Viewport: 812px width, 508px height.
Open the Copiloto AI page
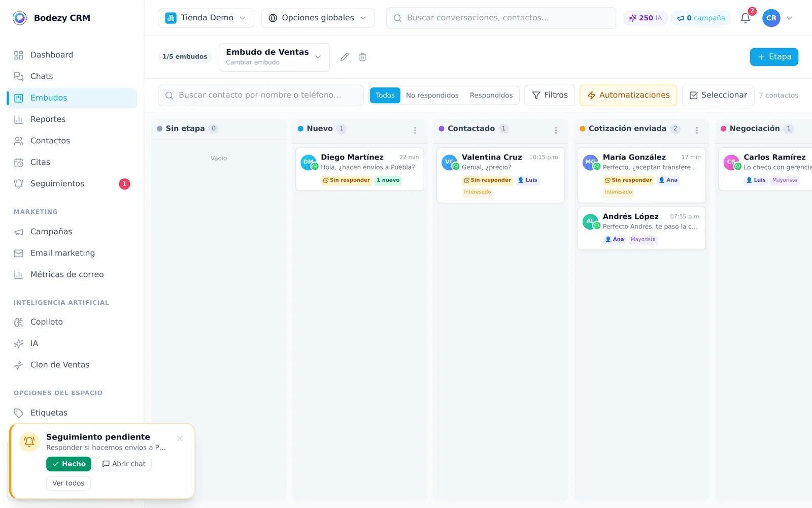tap(72, 322)
